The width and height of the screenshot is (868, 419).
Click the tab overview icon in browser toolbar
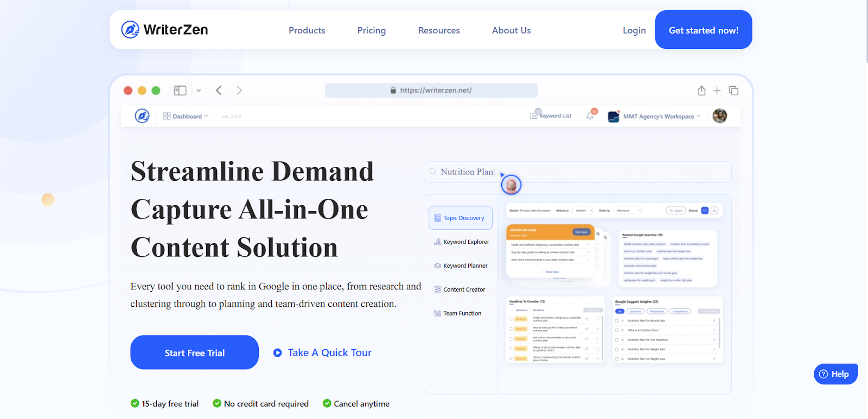coord(733,91)
